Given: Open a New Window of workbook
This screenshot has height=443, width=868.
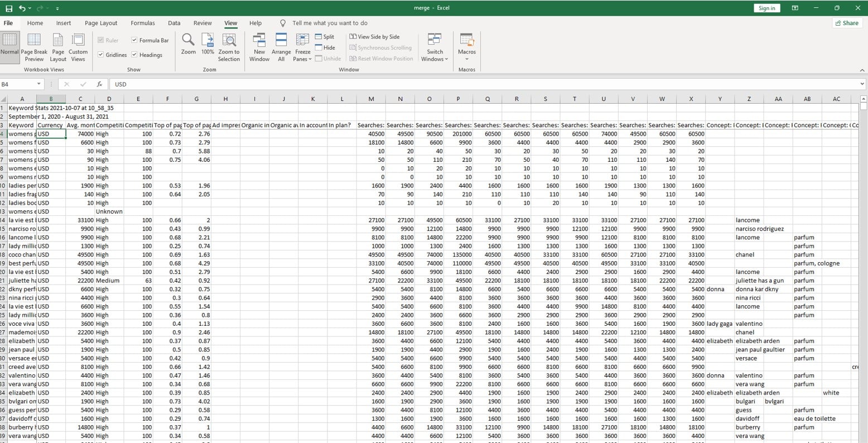Looking at the screenshot, I should click(259, 47).
